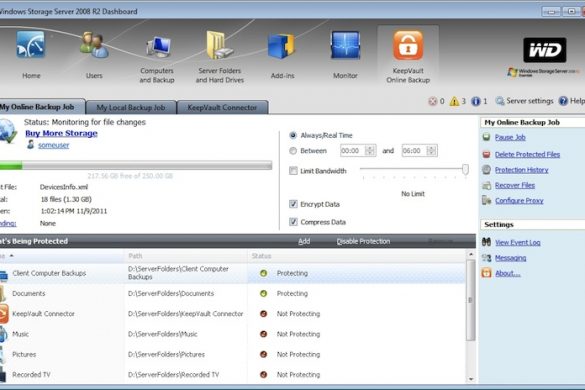Image resolution: width=585 pixels, height=390 pixels.
Task: Click the yellow warning alerts icon
Action: coord(454,101)
